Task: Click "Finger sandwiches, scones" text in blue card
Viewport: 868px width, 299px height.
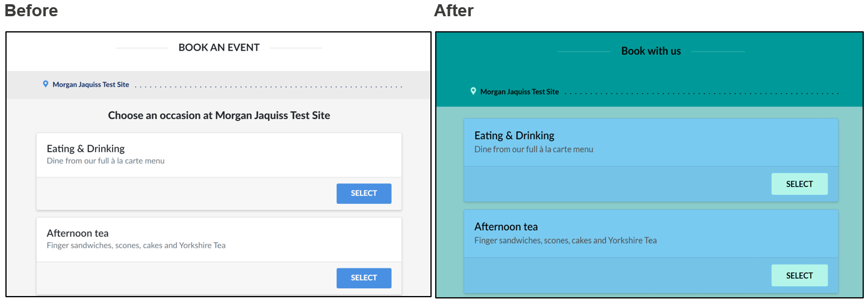Action: click(x=565, y=241)
